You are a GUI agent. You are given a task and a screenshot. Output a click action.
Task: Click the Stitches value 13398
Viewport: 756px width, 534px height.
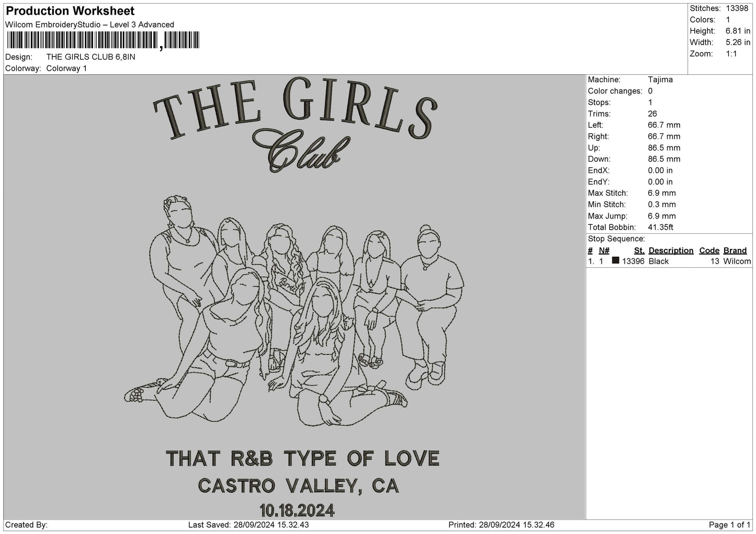click(738, 8)
